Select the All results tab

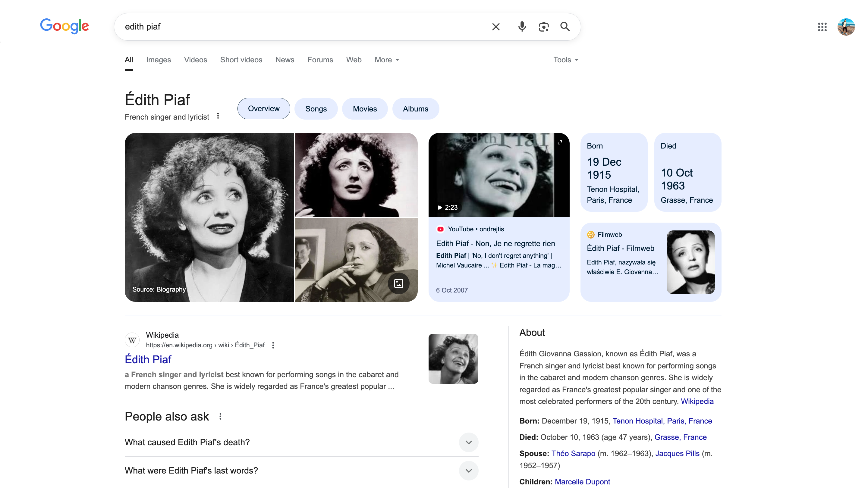coord(129,60)
